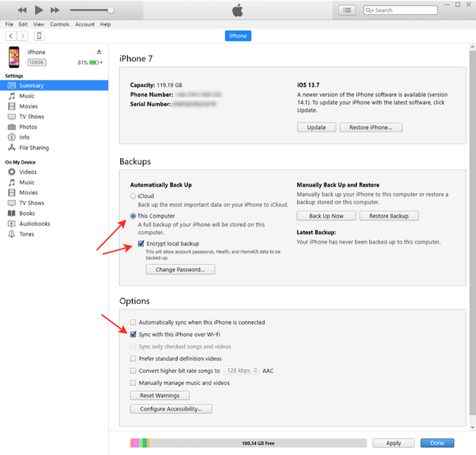Uncheck Encrypt local backup
This screenshot has height=455, width=476.
coord(141,243)
